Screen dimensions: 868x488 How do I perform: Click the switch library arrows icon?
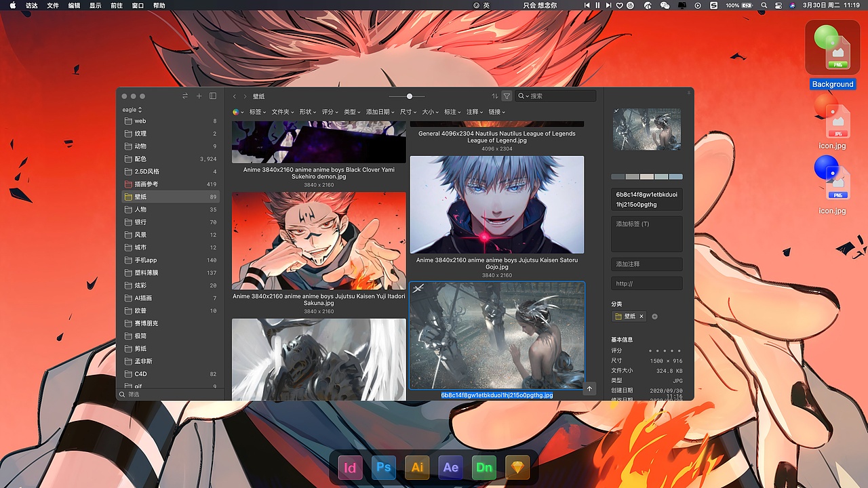185,96
